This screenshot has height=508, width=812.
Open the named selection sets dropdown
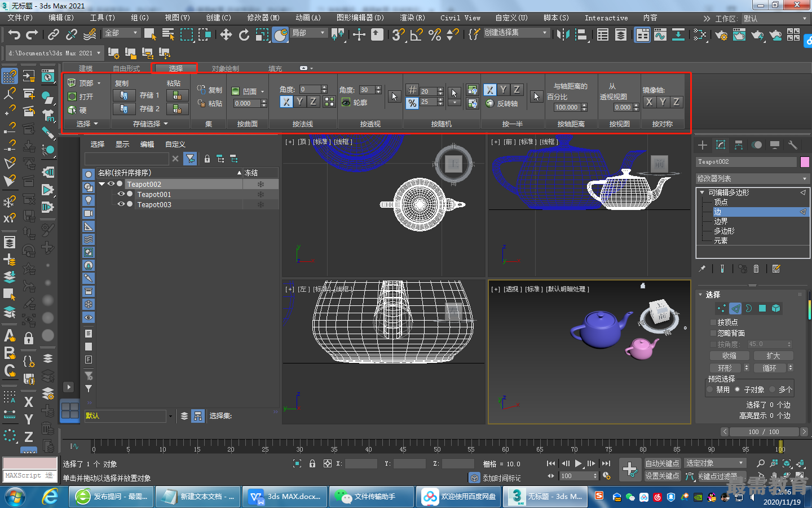tap(515, 33)
